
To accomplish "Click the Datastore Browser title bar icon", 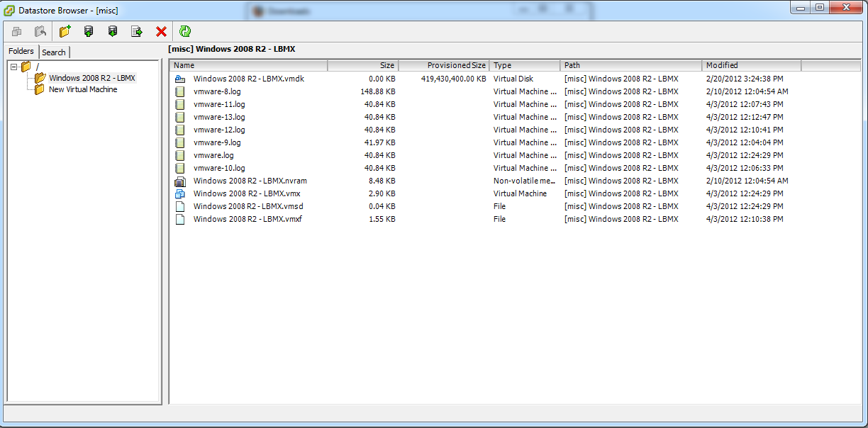I will click(10, 10).
